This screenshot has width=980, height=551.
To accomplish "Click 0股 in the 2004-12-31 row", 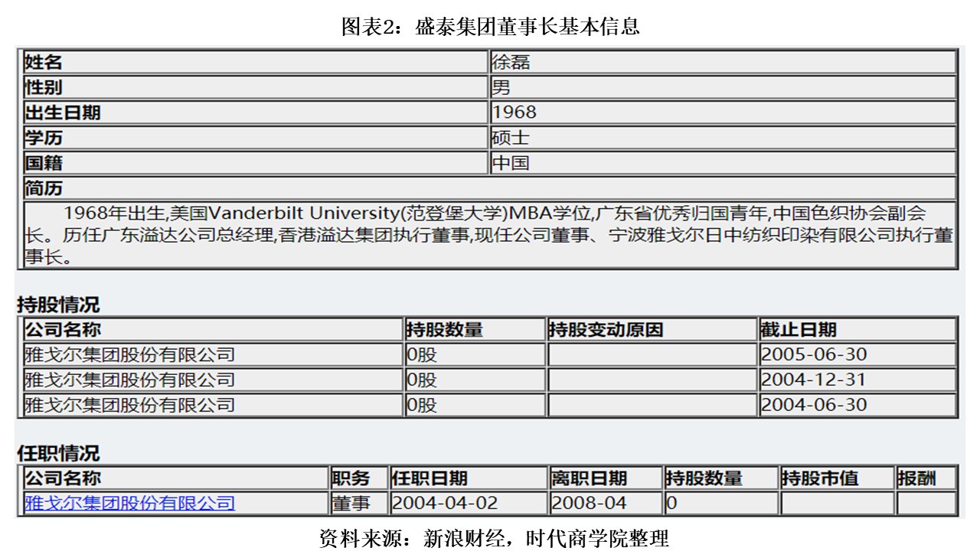I will click(x=421, y=380).
